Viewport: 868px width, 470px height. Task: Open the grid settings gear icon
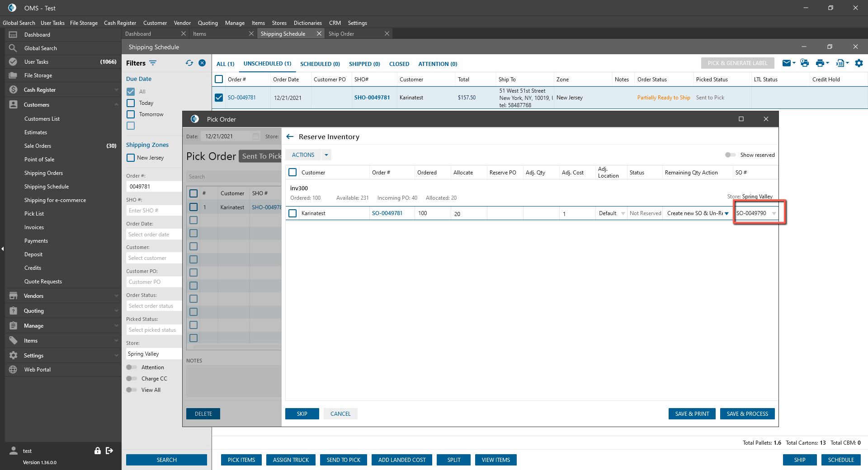pyautogui.click(x=859, y=63)
